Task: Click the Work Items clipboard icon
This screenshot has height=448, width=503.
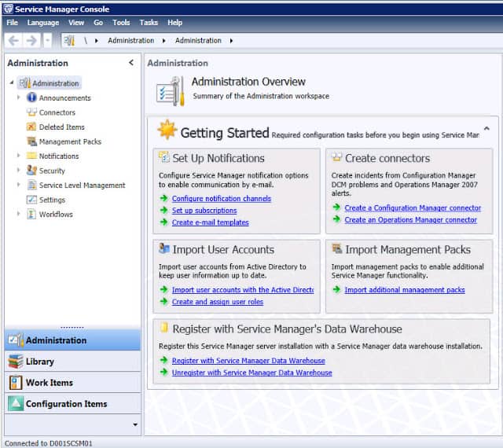Action: (16, 383)
